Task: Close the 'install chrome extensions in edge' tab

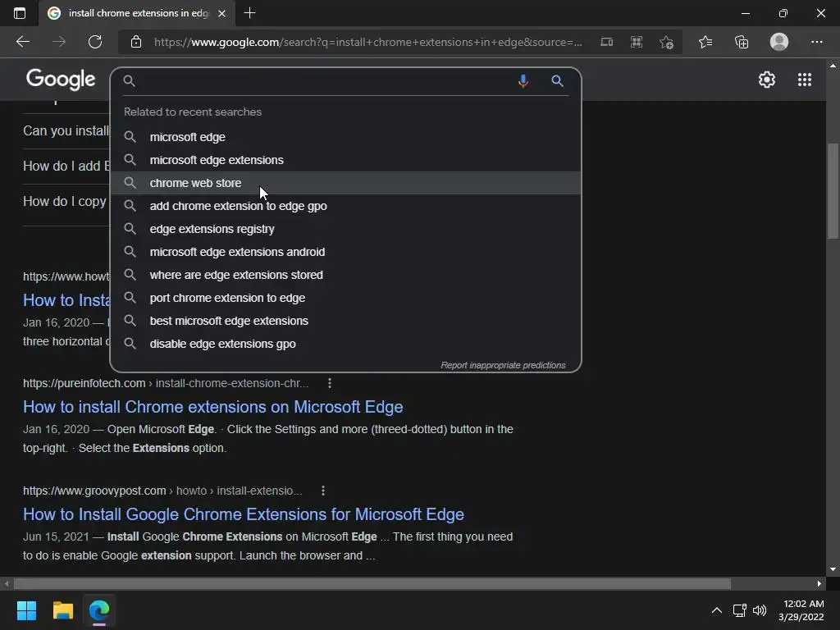Action: [221, 13]
